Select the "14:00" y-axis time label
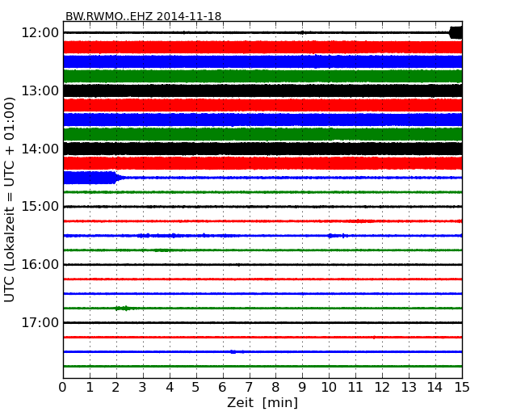Viewport: 525px width, 420px height. click(40, 149)
